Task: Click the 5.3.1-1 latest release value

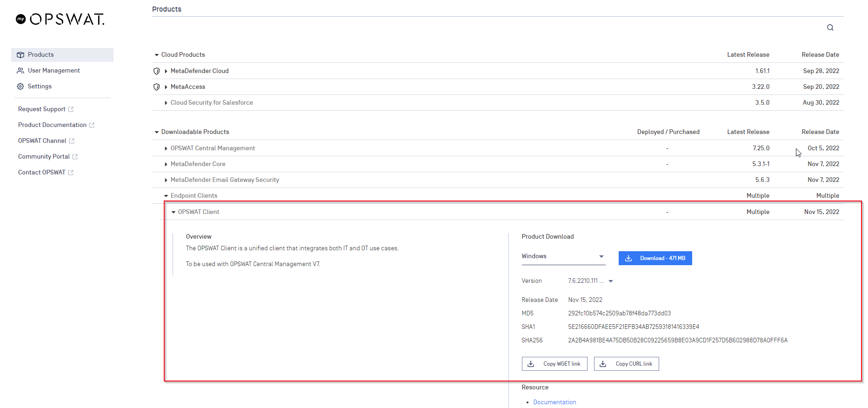Action: (x=761, y=164)
